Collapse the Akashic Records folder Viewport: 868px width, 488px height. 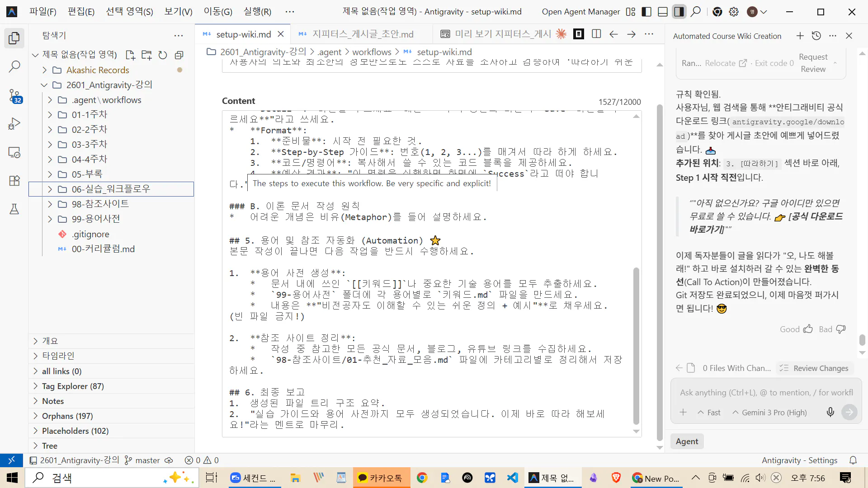(x=44, y=70)
